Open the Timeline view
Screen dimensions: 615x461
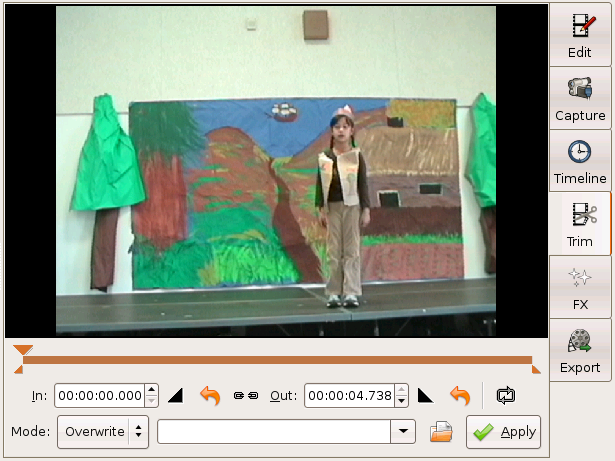pos(580,162)
